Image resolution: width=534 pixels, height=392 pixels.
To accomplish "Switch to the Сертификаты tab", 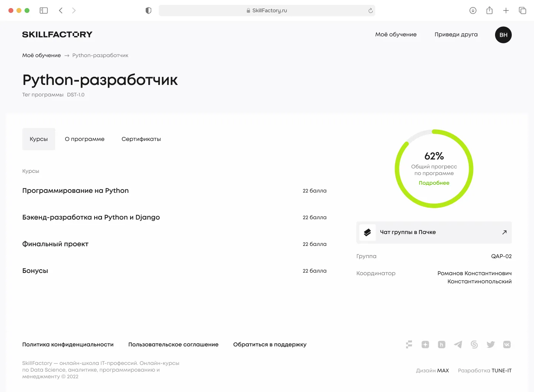I will pyautogui.click(x=141, y=139).
